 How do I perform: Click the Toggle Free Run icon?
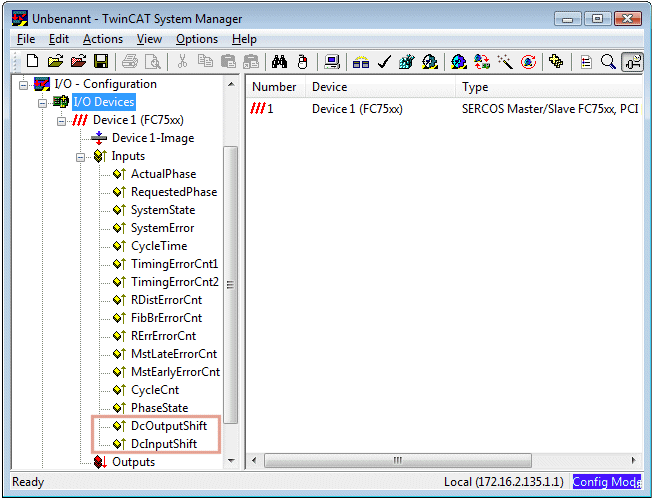coord(528,62)
